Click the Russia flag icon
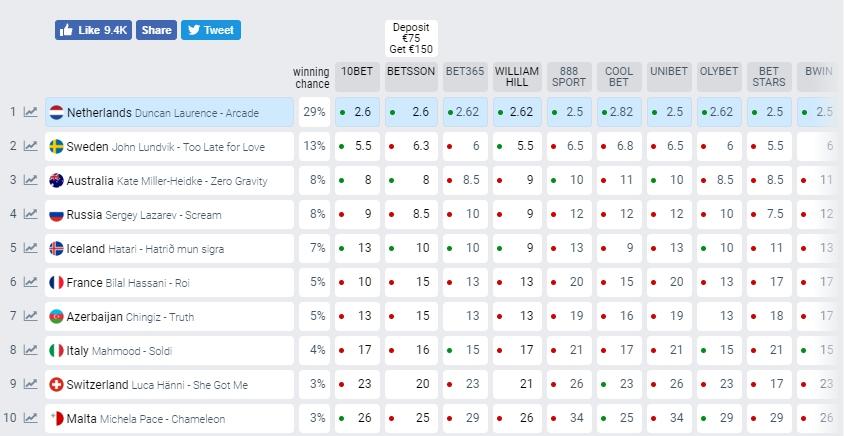The height and width of the screenshot is (436, 844). 57,215
